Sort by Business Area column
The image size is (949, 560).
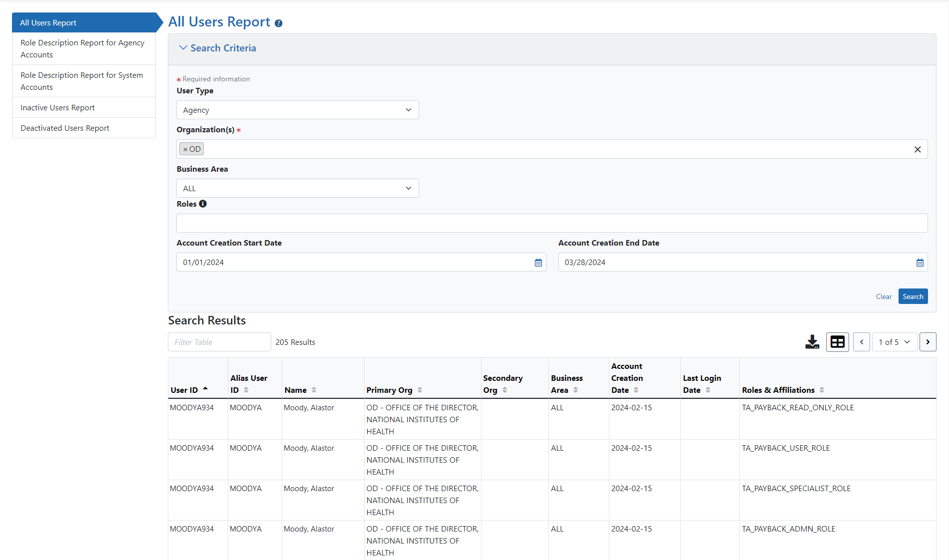(x=575, y=390)
